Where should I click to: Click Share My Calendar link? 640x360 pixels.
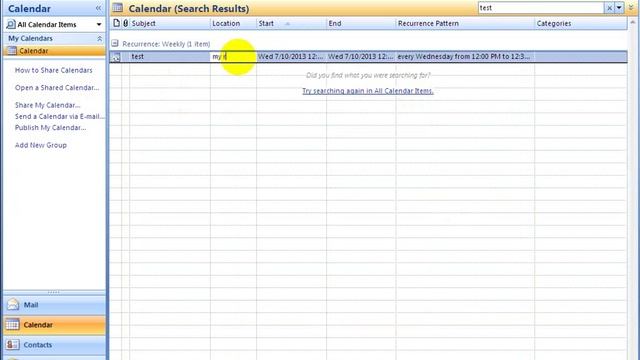(47, 105)
